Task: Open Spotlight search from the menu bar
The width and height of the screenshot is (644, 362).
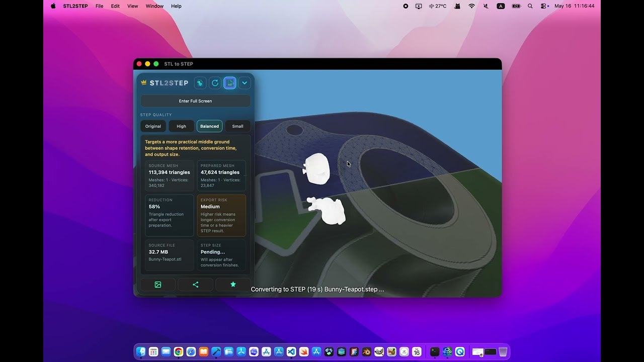Action: [530, 6]
